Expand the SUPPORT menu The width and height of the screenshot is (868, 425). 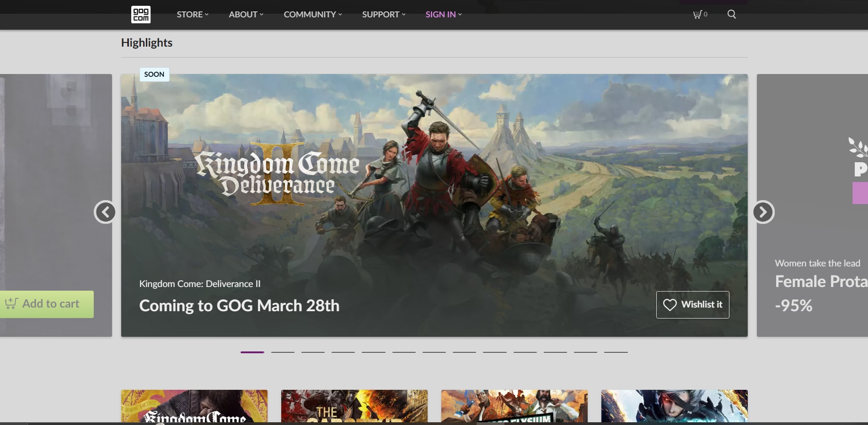tap(384, 15)
